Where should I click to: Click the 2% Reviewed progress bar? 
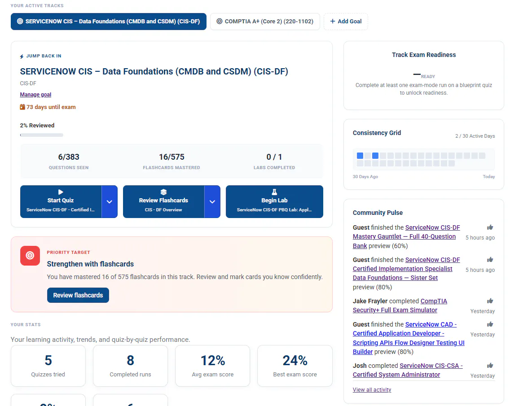coord(41,135)
